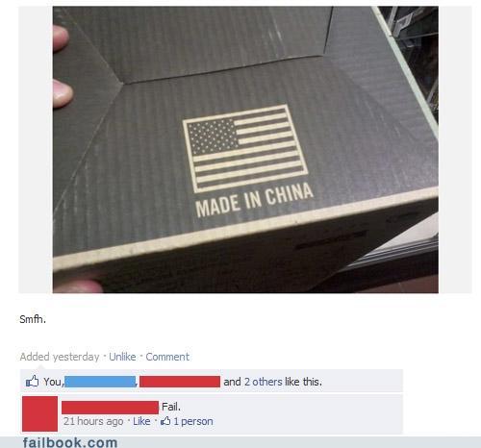Click the small thumbs-up icon before 1 person

click(x=165, y=421)
